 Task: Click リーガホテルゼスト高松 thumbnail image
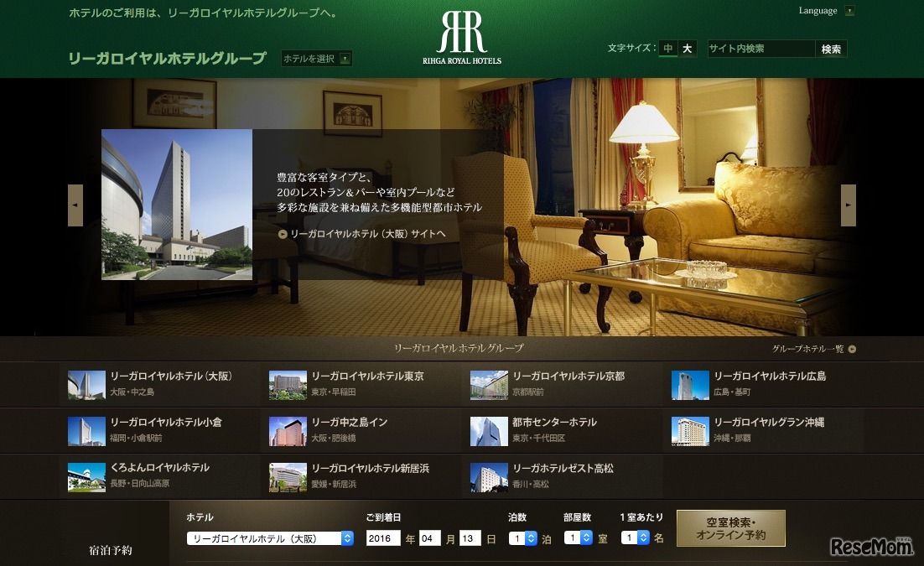pyautogui.click(x=489, y=477)
